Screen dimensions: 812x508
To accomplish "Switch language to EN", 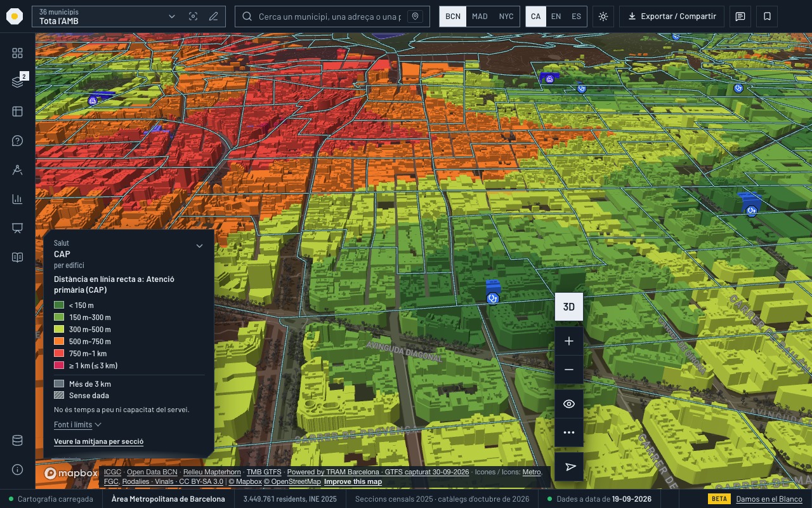I will coord(556,17).
